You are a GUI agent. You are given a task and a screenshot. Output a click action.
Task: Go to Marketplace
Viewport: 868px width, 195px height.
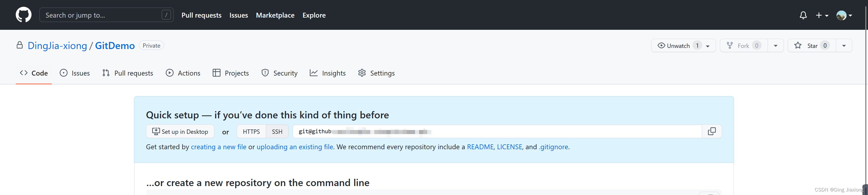coord(275,15)
